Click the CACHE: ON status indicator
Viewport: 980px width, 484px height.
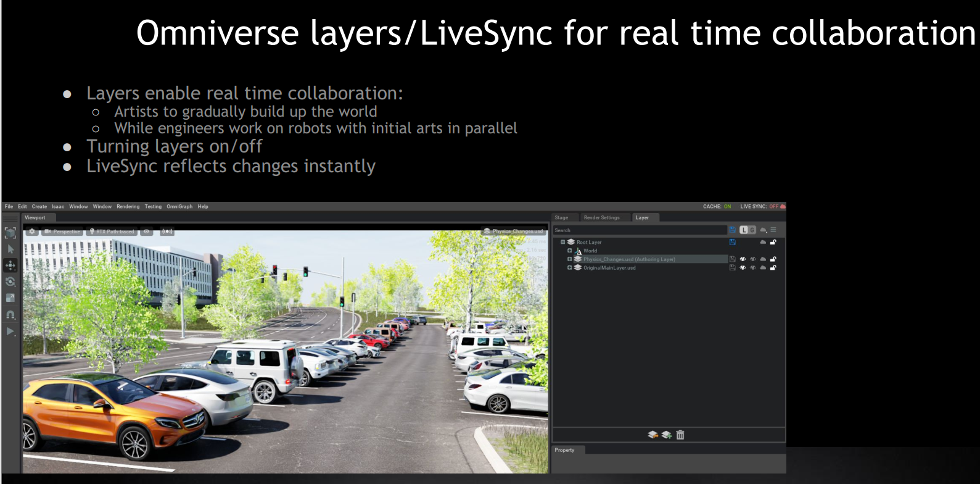[717, 207]
